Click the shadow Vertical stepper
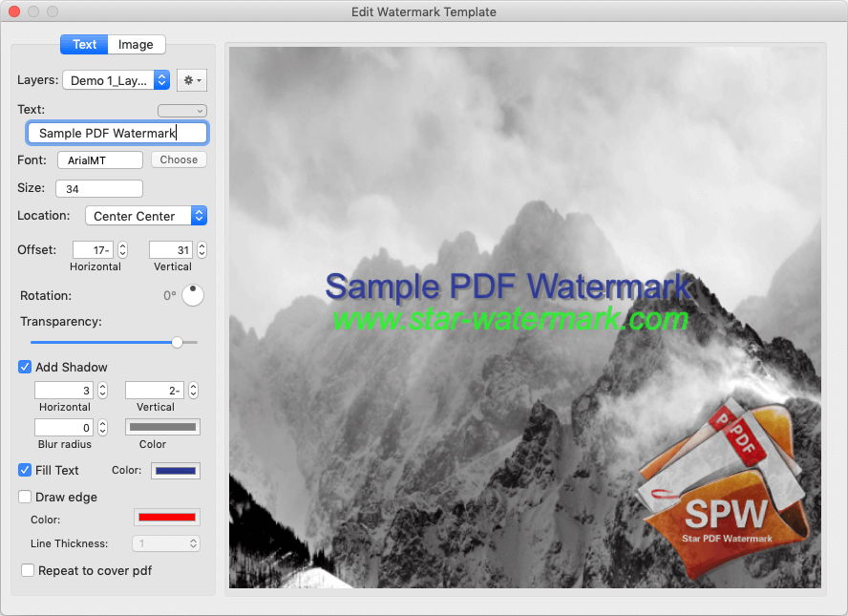The height and width of the screenshot is (616, 848). (194, 390)
